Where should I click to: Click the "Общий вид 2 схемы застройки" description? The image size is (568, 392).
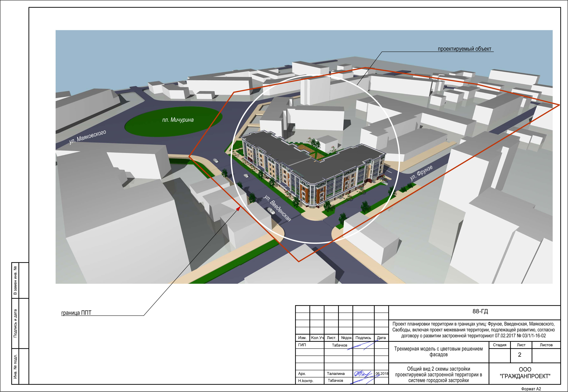[x=439, y=375]
